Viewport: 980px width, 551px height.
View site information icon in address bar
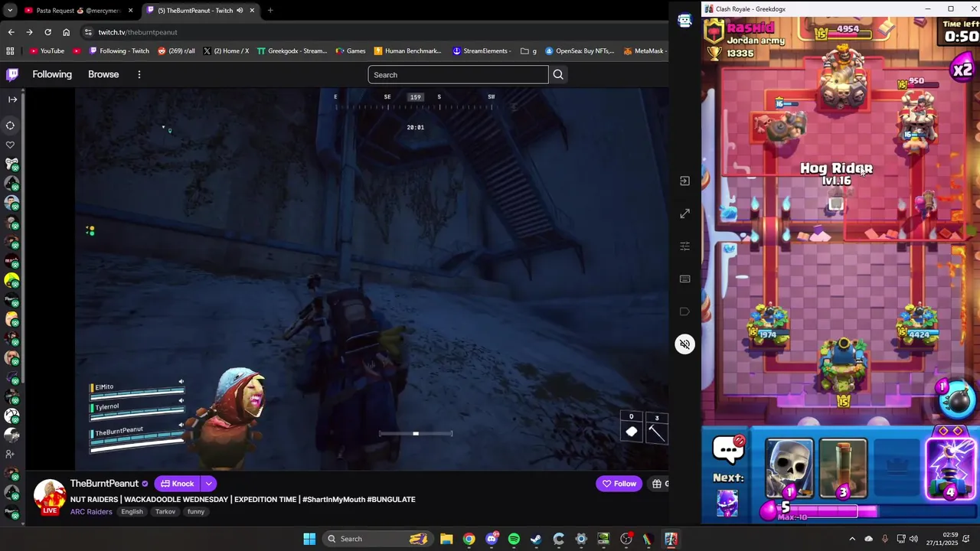point(88,32)
